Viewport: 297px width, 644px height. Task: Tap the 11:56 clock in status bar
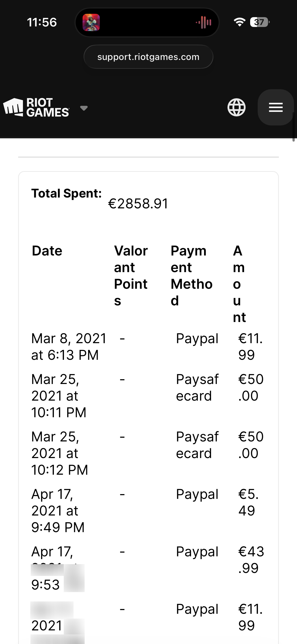point(42,22)
